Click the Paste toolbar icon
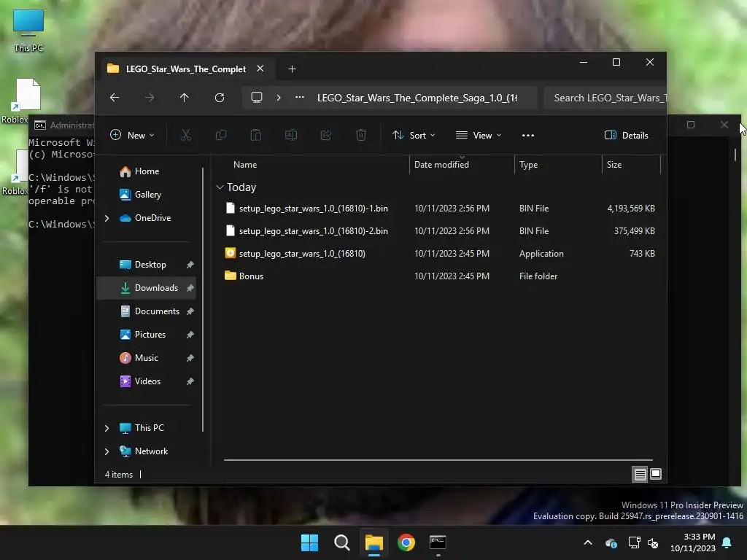 (256, 135)
